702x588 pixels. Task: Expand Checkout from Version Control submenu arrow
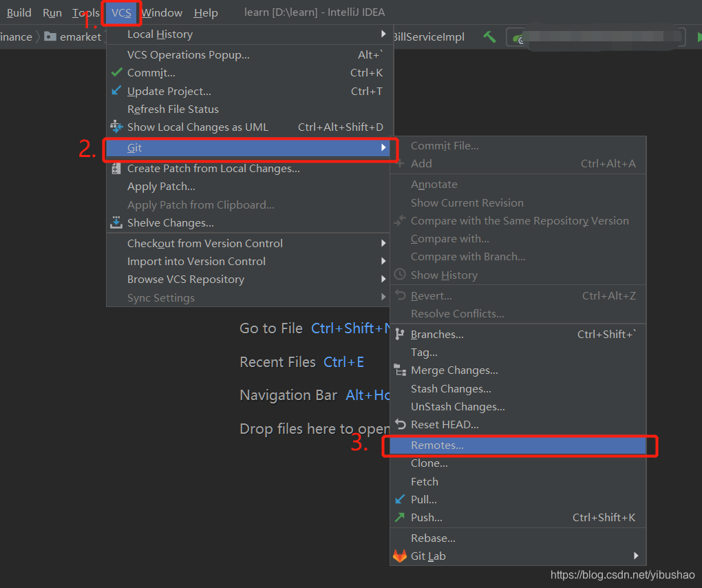[383, 243]
